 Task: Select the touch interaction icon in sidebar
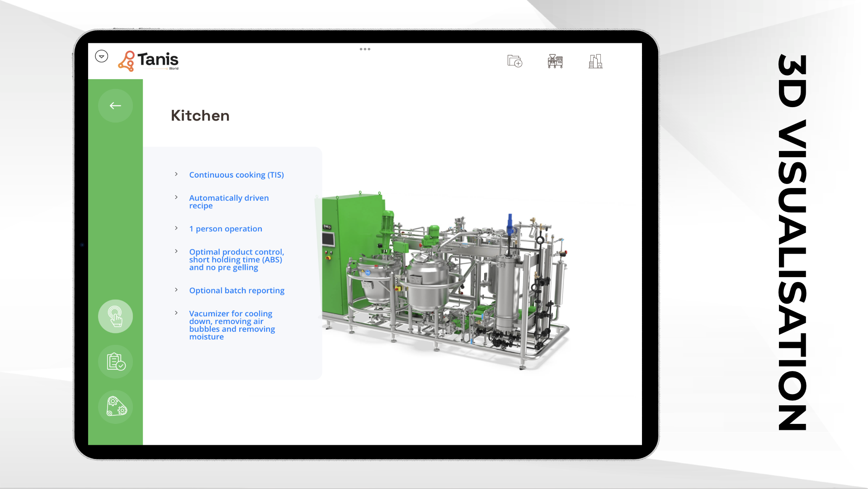coord(115,316)
